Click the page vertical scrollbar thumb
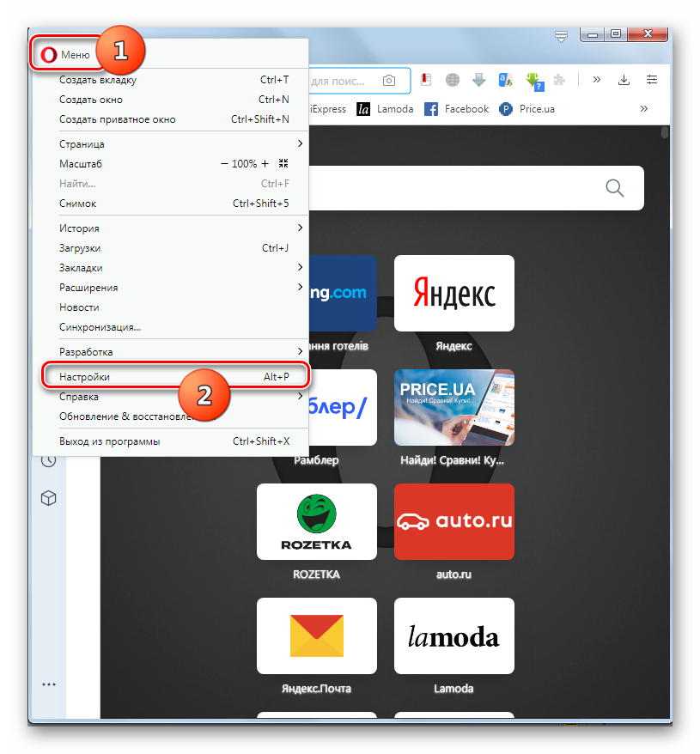 [665, 132]
